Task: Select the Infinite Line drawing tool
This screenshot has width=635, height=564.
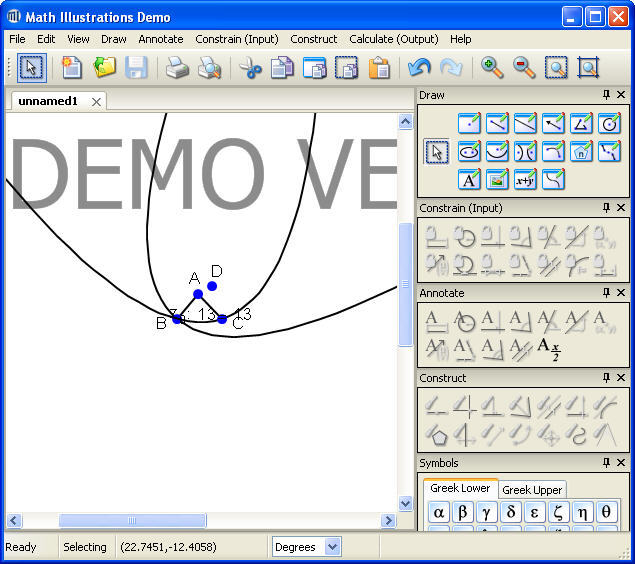Action: [x=525, y=123]
